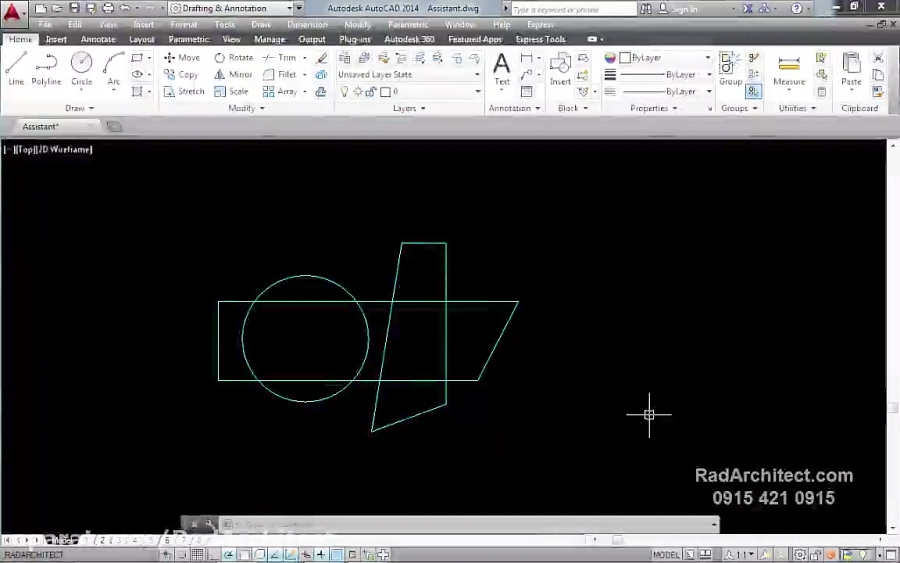Image resolution: width=900 pixels, height=563 pixels.
Task: Toggle group selection button in Groups panel
Action: [x=753, y=92]
